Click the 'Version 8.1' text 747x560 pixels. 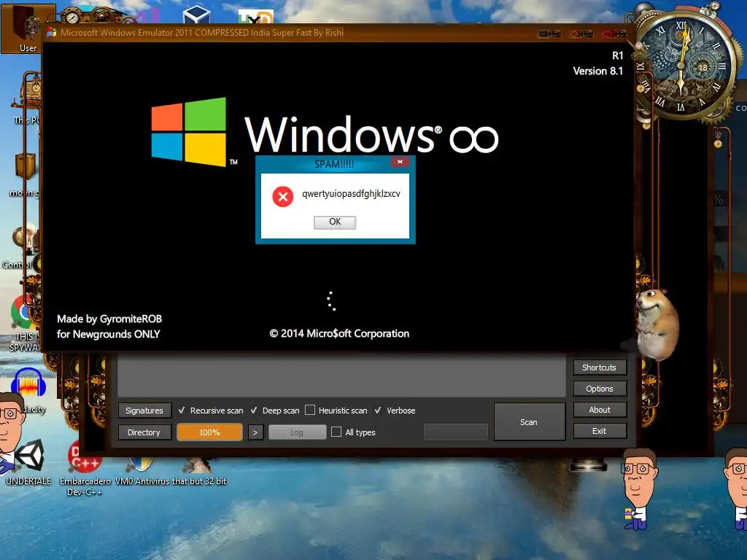tap(598, 71)
